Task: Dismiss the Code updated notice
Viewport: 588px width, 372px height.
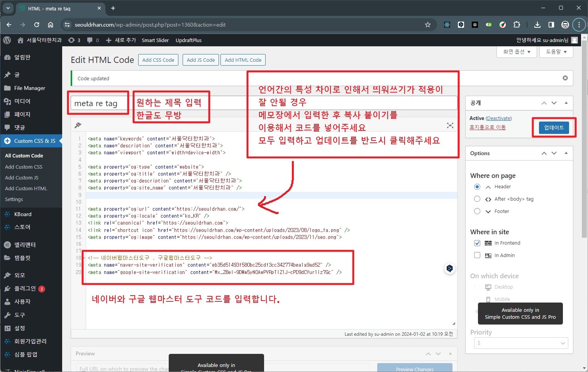Action: click(x=565, y=78)
